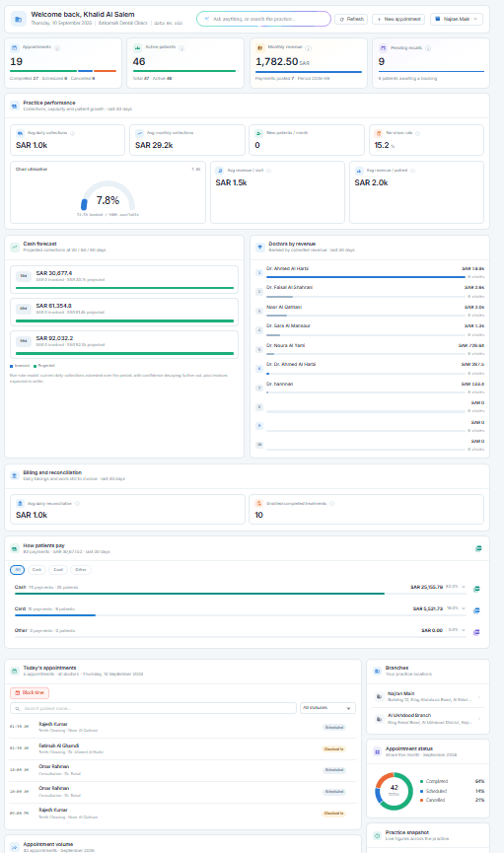
Task: Open the Najran Main branch entry in the Branches panel
Action: click(428, 696)
